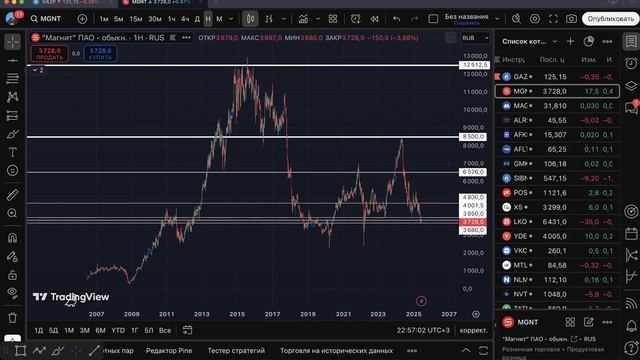Click the Опубликовать publish button
Viewport: 640px width, 360px height.
pyautogui.click(x=610, y=19)
